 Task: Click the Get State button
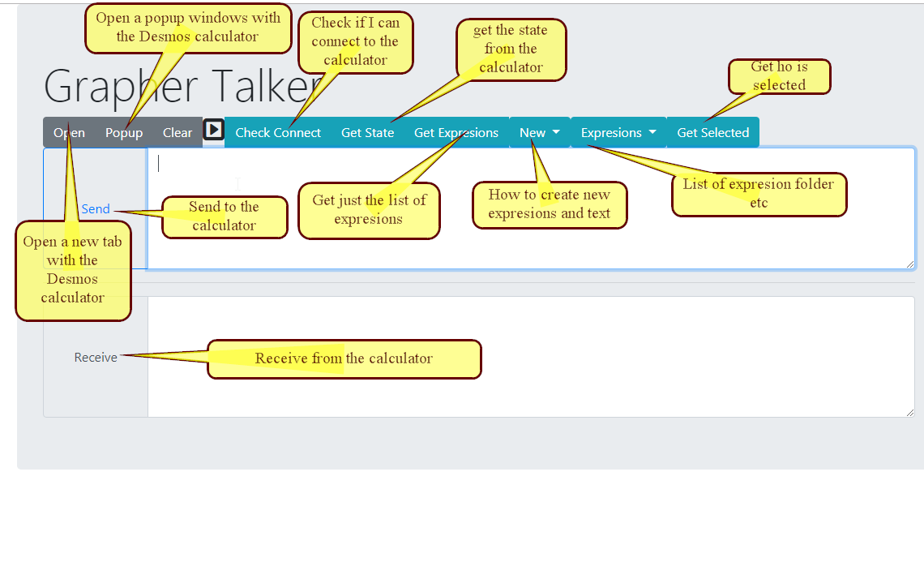tap(367, 133)
